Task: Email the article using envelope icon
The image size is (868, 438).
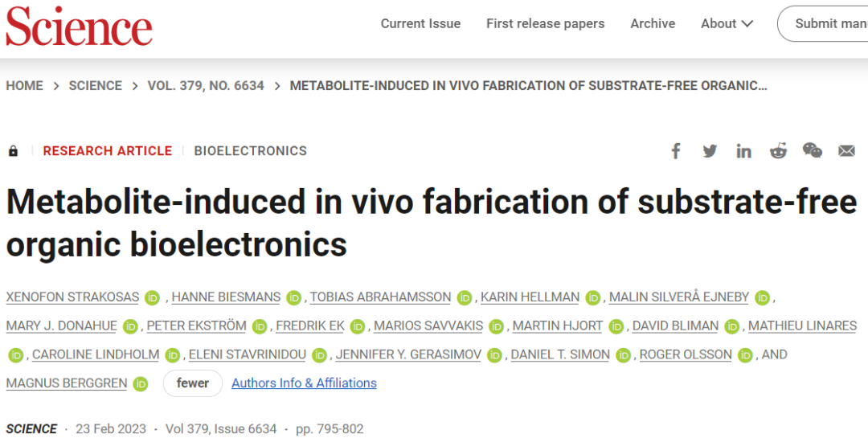Action: tap(846, 150)
